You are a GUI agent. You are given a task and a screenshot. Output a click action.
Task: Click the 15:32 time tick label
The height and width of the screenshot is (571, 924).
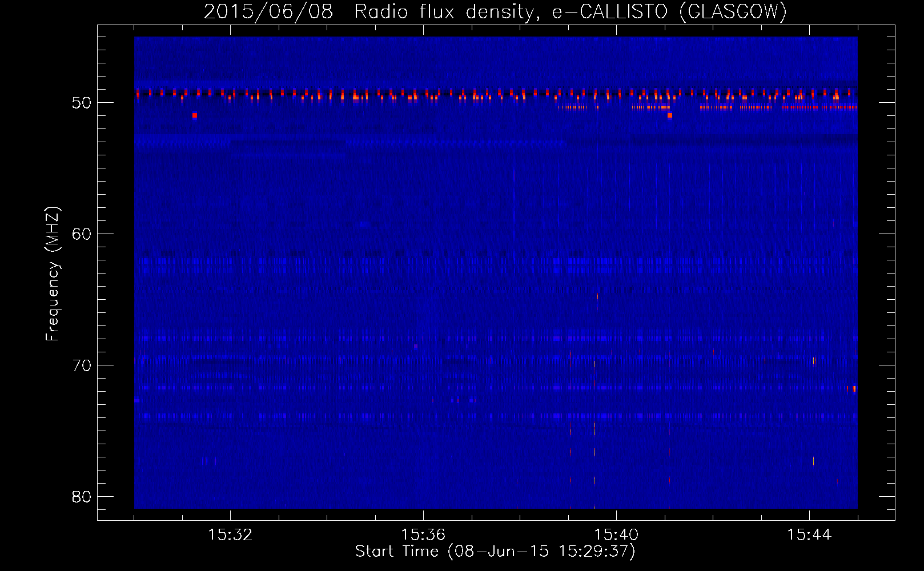[x=230, y=535]
